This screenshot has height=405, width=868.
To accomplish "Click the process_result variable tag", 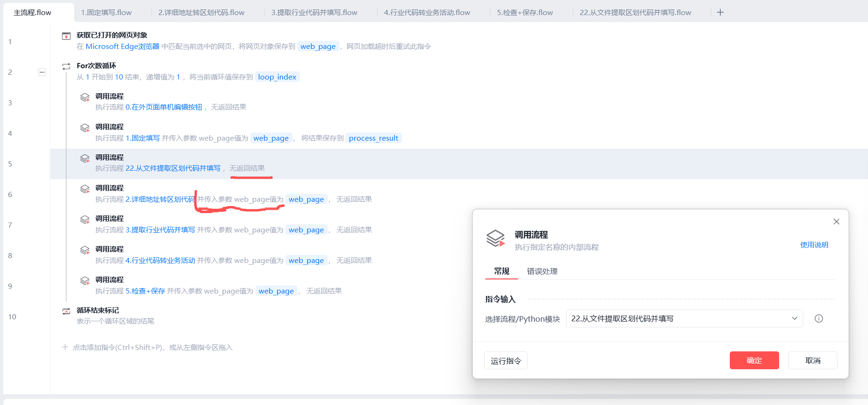I will point(373,138).
